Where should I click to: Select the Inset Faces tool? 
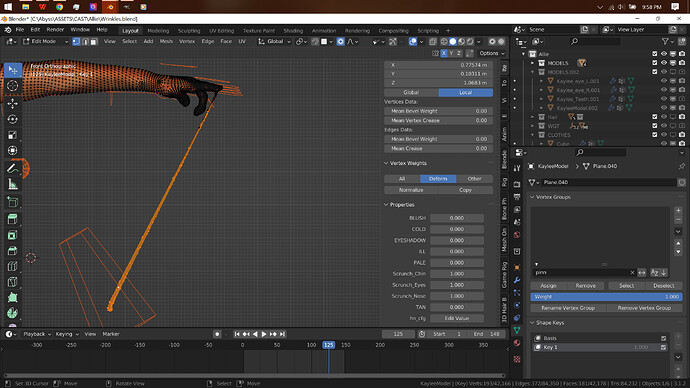coord(12,235)
